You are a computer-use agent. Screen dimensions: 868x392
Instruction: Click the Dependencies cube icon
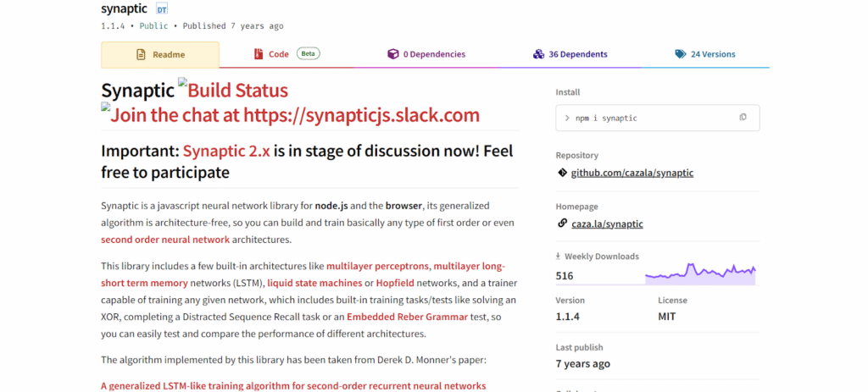(x=392, y=54)
